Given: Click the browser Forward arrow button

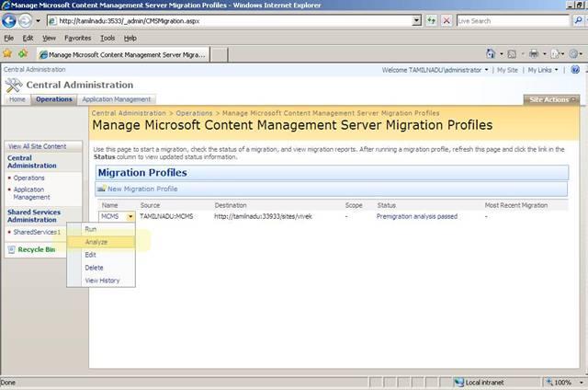Looking at the screenshot, I should pos(25,20).
